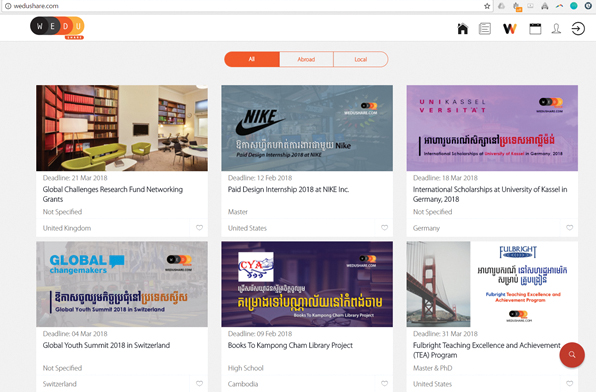
Task: Open the calendar icon in top navigation
Action: (535, 29)
